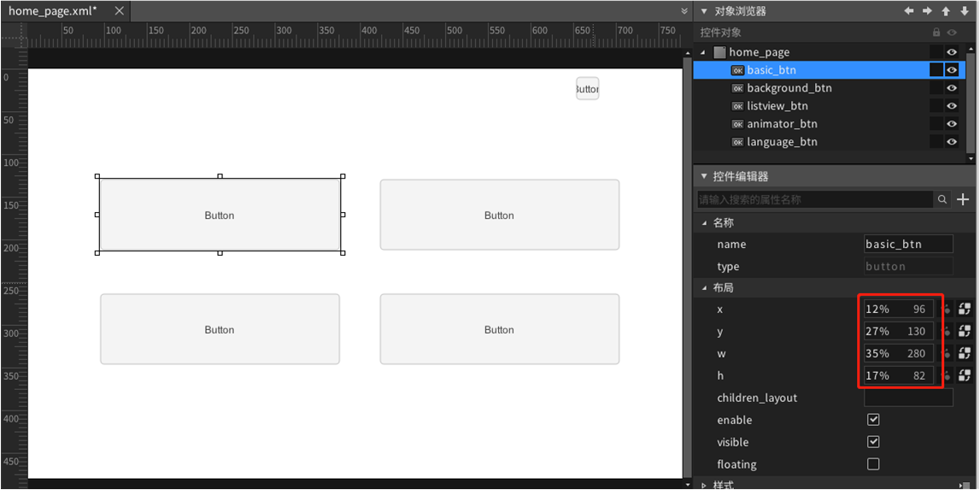Click the eye icon in 控件对象 header
This screenshot has height=490, width=980.
[952, 32]
